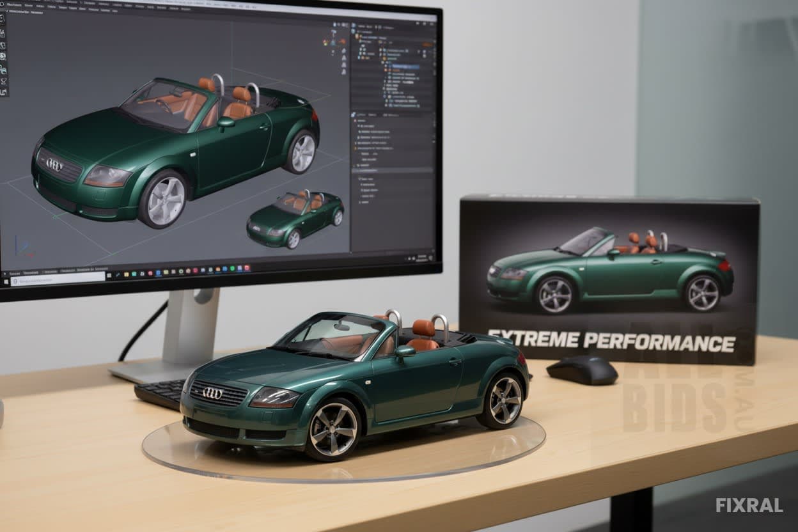Open the Windows Start menu
The height and width of the screenshot is (532, 798).
[5, 281]
